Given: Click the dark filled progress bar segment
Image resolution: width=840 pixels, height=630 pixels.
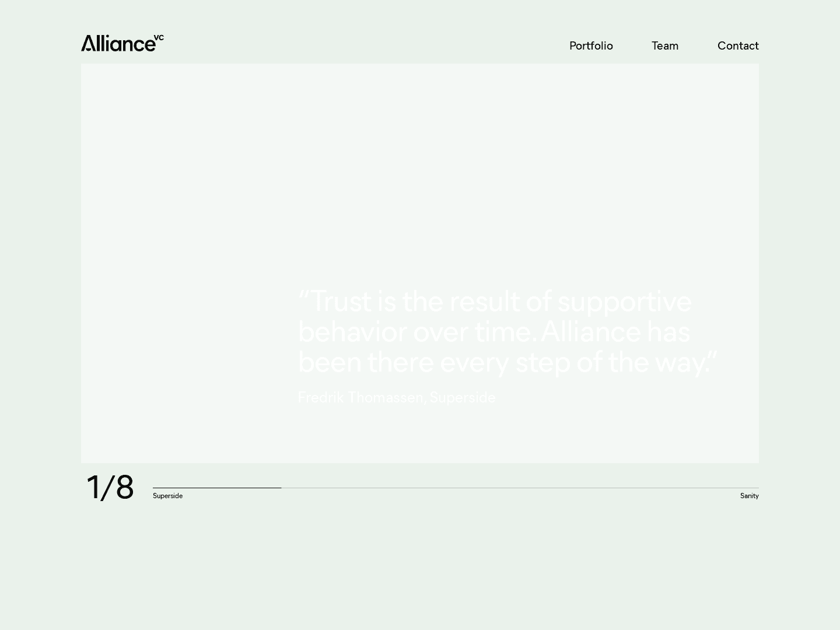Looking at the screenshot, I should tap(216, 488).
